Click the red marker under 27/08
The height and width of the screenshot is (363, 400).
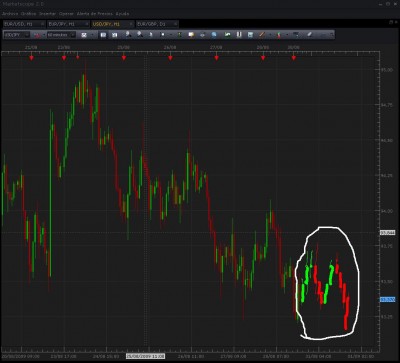pos(217,58)
